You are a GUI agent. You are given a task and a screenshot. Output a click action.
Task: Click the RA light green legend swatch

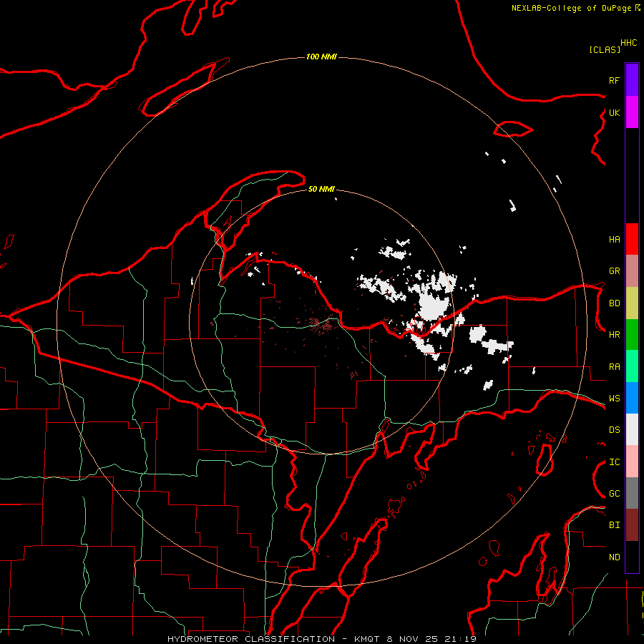(x=632, y=366)
